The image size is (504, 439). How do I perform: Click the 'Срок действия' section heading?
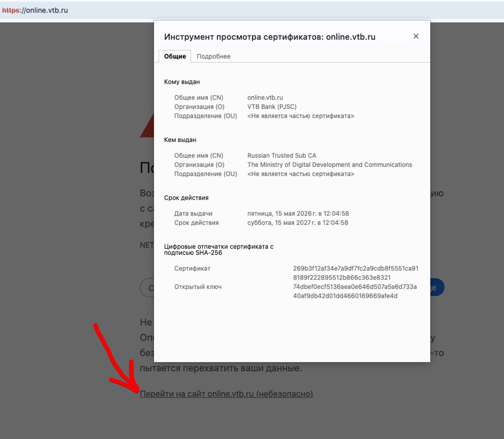point(186,198)
